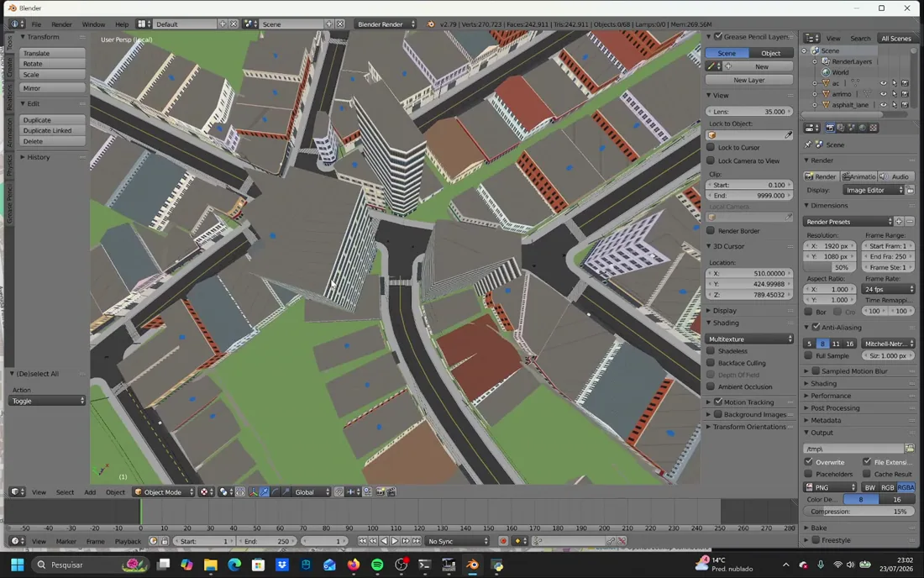
Task: Open the Help menu
Action: (x=122, y=24)
